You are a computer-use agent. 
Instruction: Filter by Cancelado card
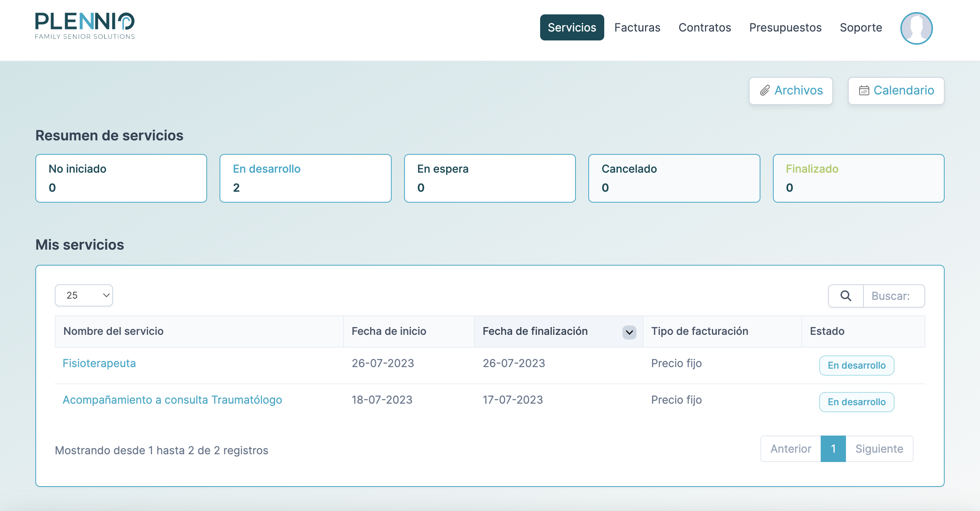click(x=674, y=178)
